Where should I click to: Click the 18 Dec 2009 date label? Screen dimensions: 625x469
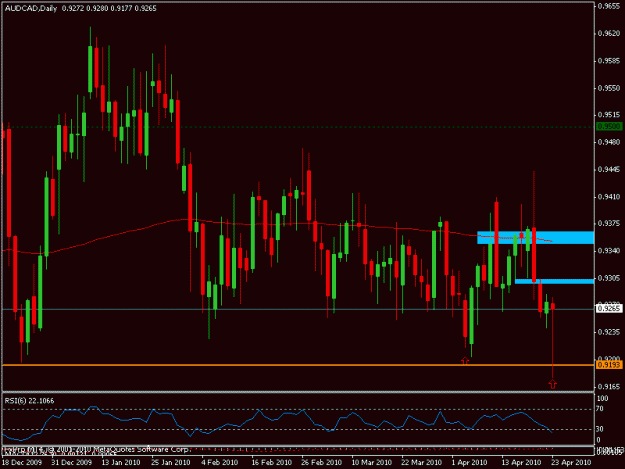pos(22,463)
